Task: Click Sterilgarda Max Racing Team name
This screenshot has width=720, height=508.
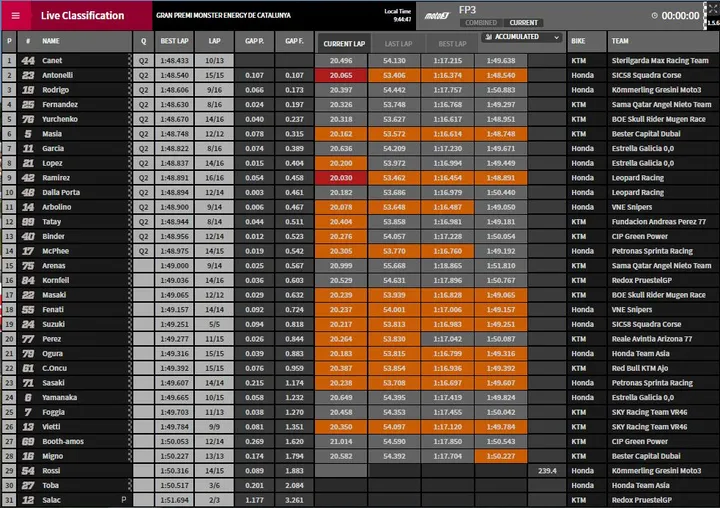Action: tap(660, 60)
